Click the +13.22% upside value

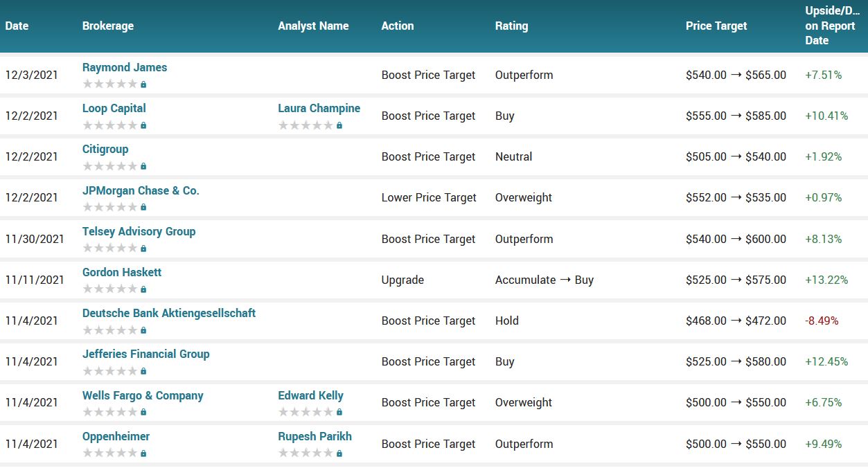[x=826, y=280]
